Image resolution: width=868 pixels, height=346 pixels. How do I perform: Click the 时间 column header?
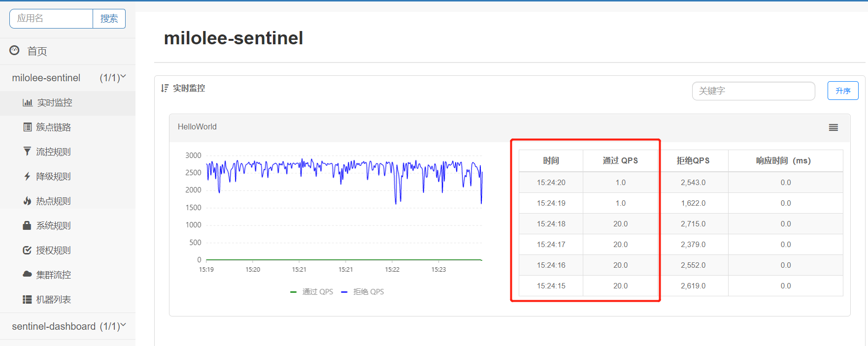[551, 160]
